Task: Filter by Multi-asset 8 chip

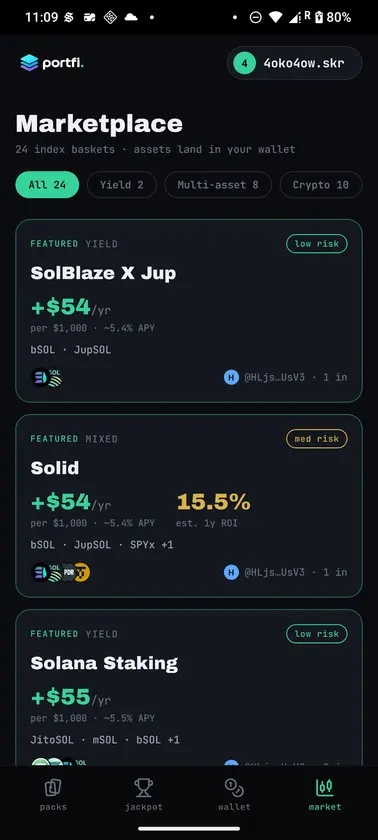Action: click(218, 185)
